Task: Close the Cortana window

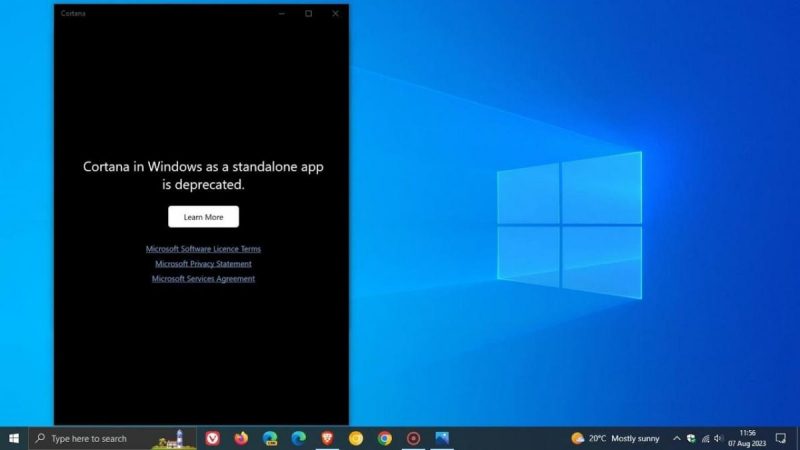Action: click(335, 14)
